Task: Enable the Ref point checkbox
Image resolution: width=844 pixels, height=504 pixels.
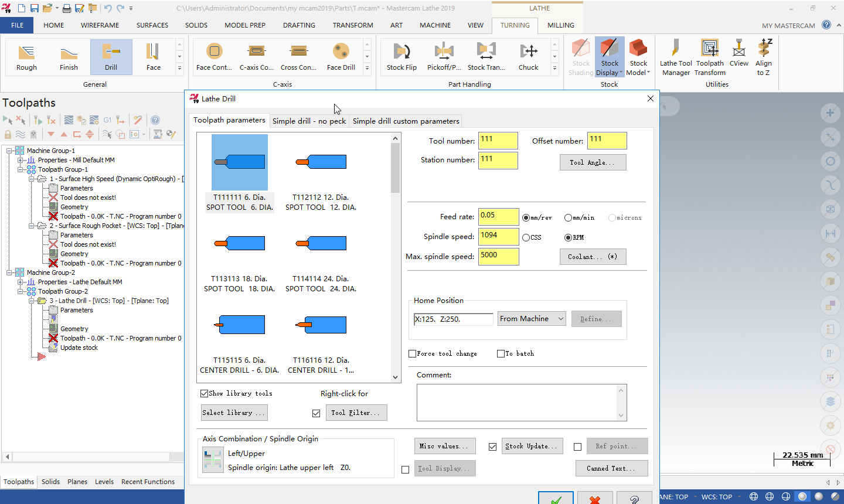Action: coord(577,447)
